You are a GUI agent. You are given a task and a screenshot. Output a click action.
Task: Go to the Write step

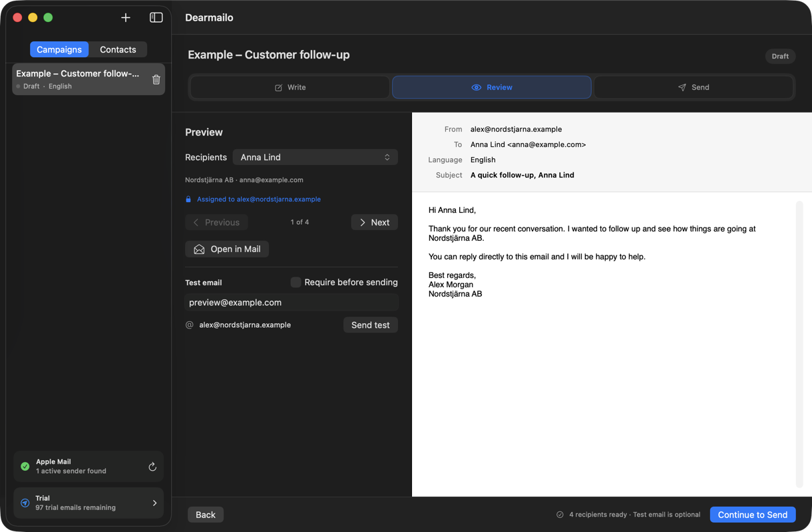pos(290,87)
